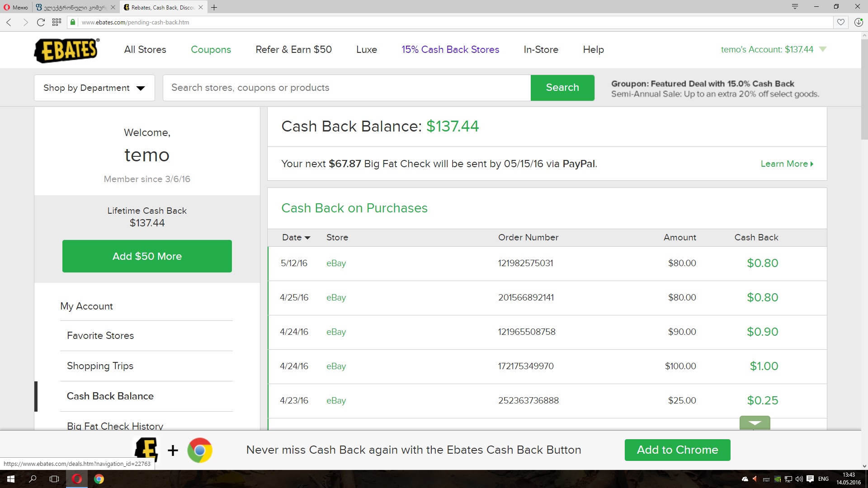Sort purchases by the Date column arrow
The image size is (868, 488).
coord(307,238)
